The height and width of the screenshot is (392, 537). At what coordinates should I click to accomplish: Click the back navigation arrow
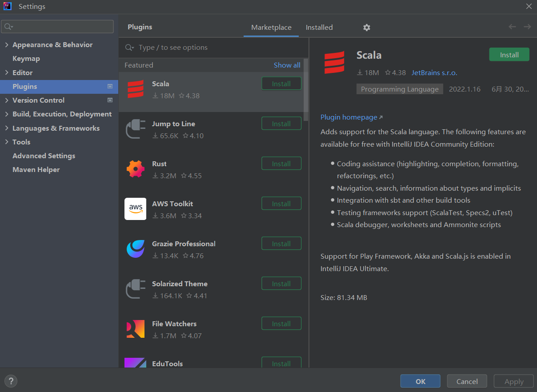(512, 27)
